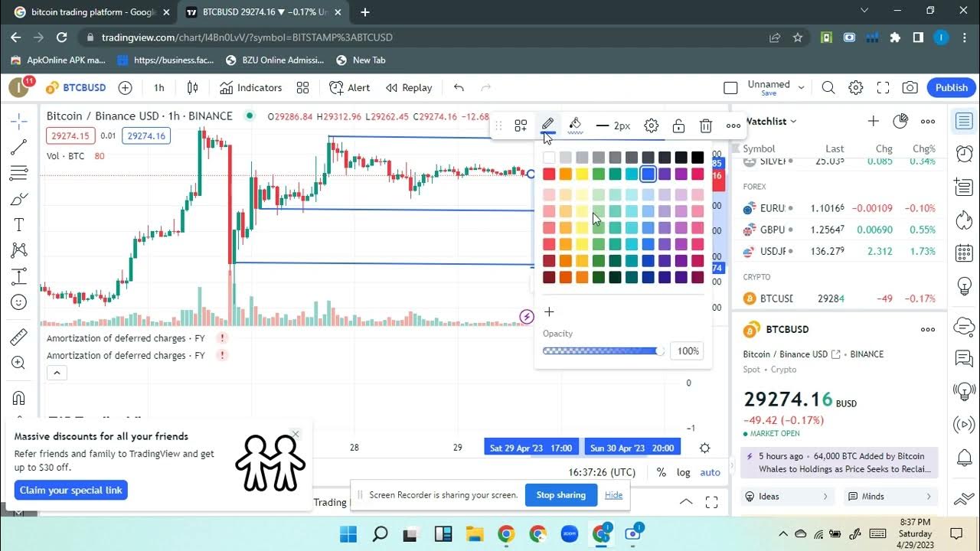
Task: Open Windows Start menu
Action: pos(348,534)
